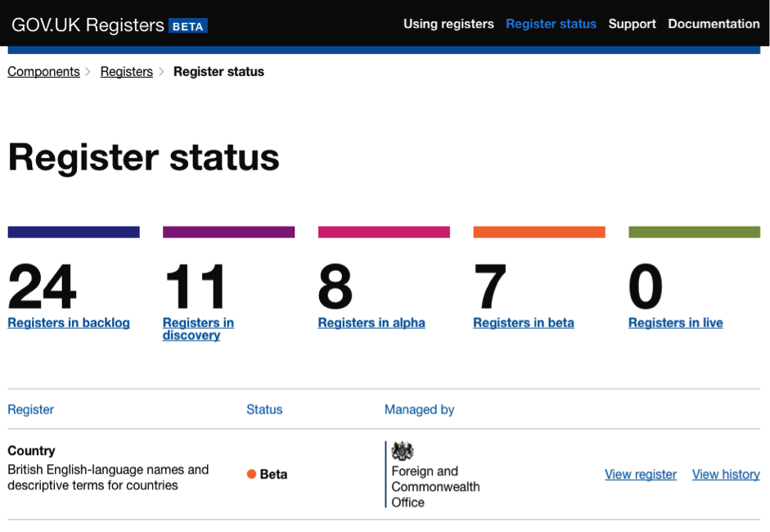Open the Support page
770x532 pixels.
pyautogui.click(x=632, y=24)
